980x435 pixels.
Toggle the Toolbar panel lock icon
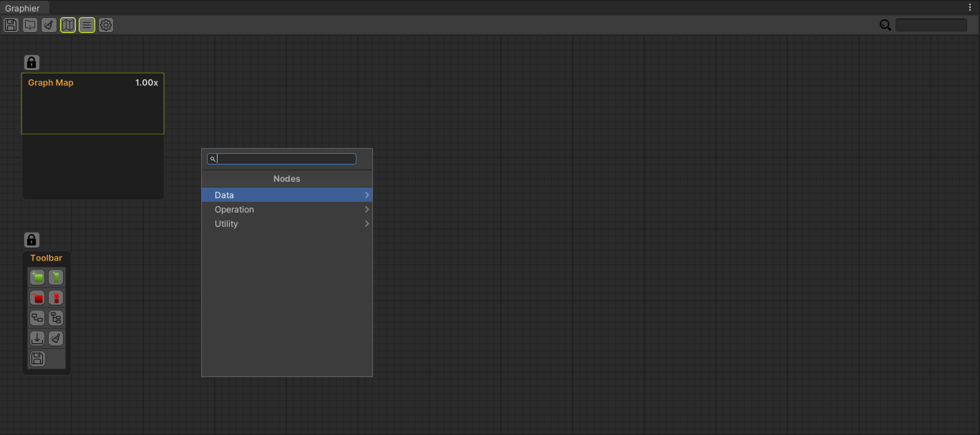coord(31,240)
